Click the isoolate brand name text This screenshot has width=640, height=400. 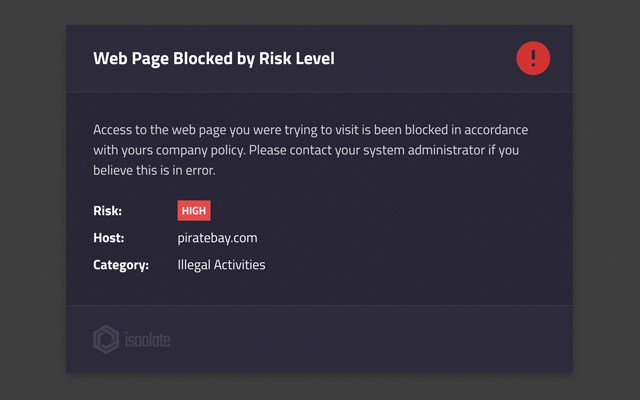point(147,341)
